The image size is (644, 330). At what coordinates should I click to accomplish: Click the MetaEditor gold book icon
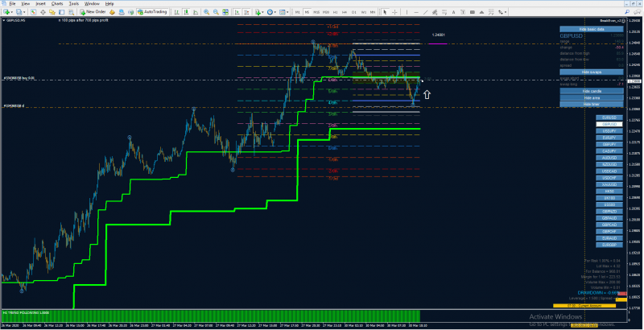pos(112,12)
